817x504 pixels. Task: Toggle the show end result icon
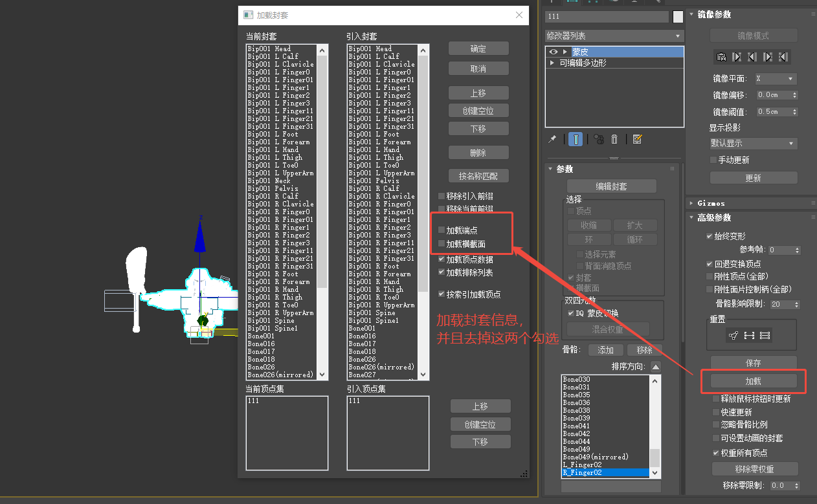576,139
